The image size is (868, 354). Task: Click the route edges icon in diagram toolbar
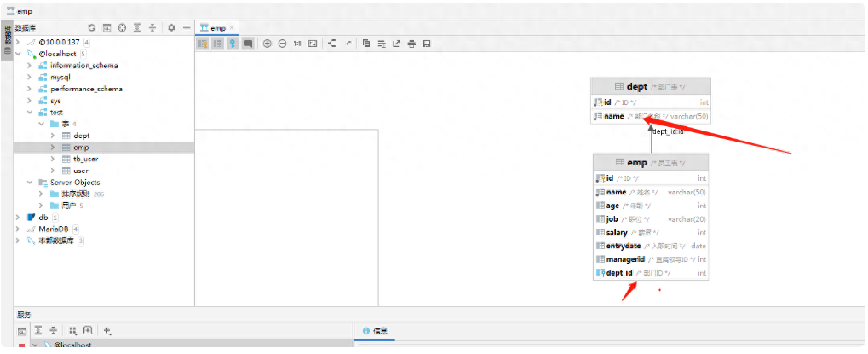347,44
